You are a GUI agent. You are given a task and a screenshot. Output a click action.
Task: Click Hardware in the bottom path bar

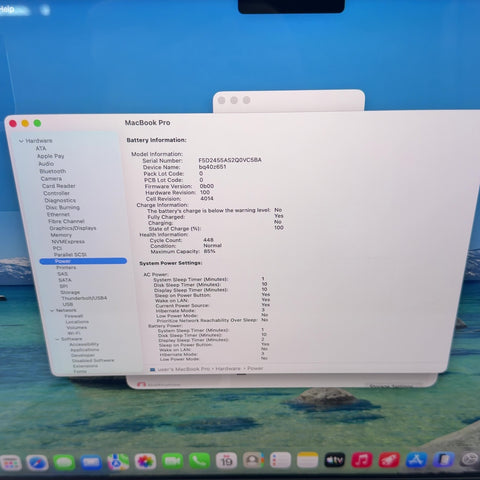coord(228,369)
